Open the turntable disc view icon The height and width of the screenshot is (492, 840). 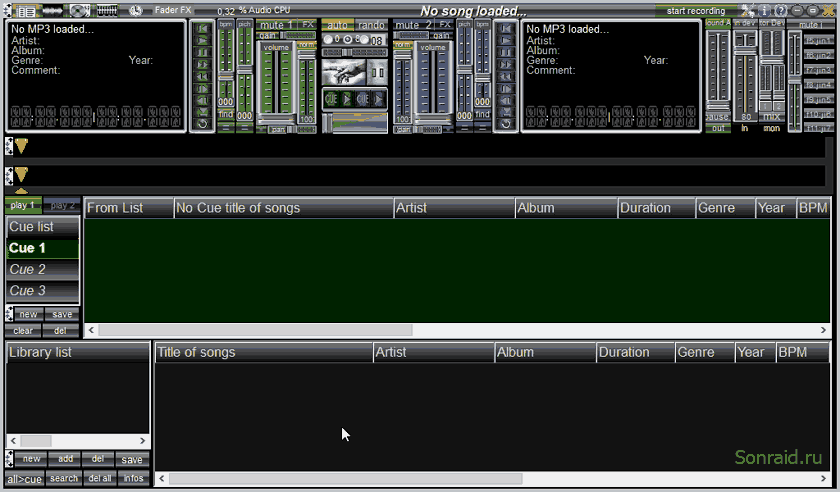coord(80,10)
